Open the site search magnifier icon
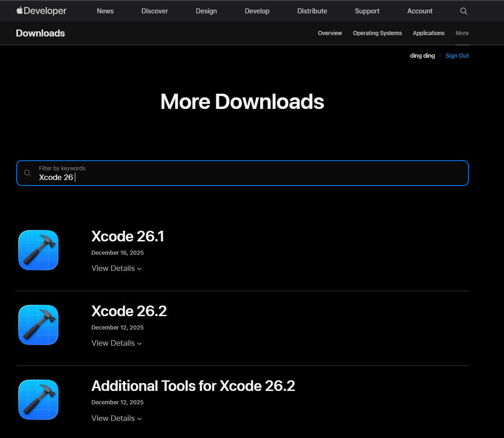The width and height of the screenshot is (504, 438). tap(463, 11)
